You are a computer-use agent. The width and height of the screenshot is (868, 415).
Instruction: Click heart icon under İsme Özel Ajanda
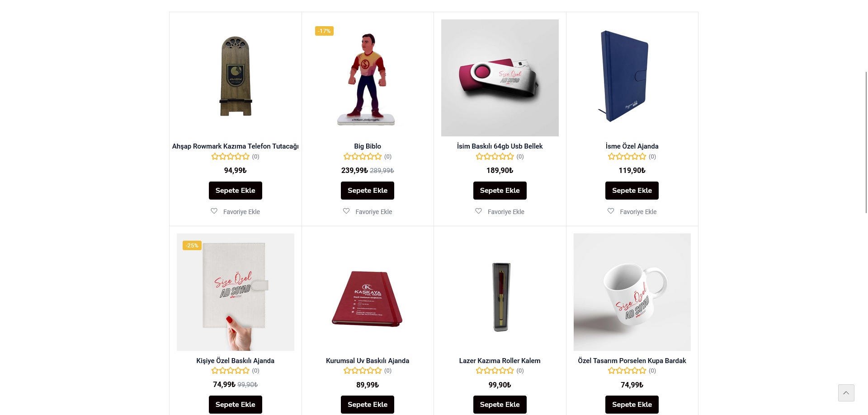pos(611,211)
